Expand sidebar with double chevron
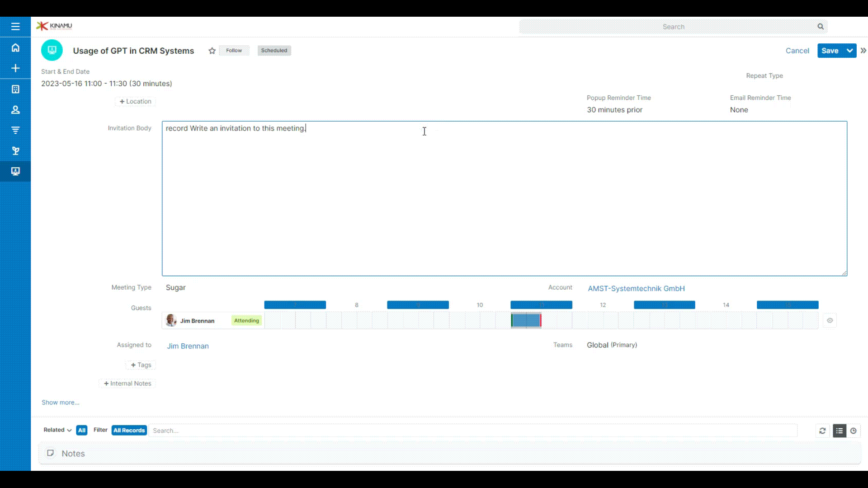 [863, 51]
